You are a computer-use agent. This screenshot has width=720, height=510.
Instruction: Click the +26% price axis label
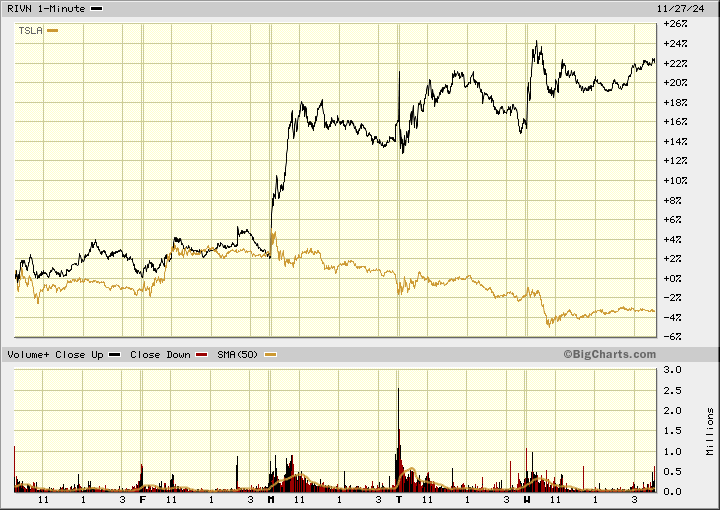click(x=675, y=24)
